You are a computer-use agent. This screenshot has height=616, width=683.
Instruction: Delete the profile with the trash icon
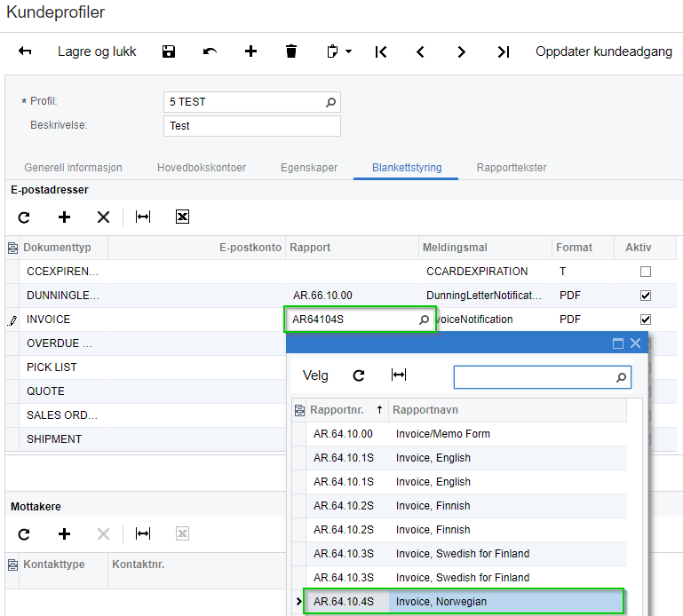coord(291,51)
